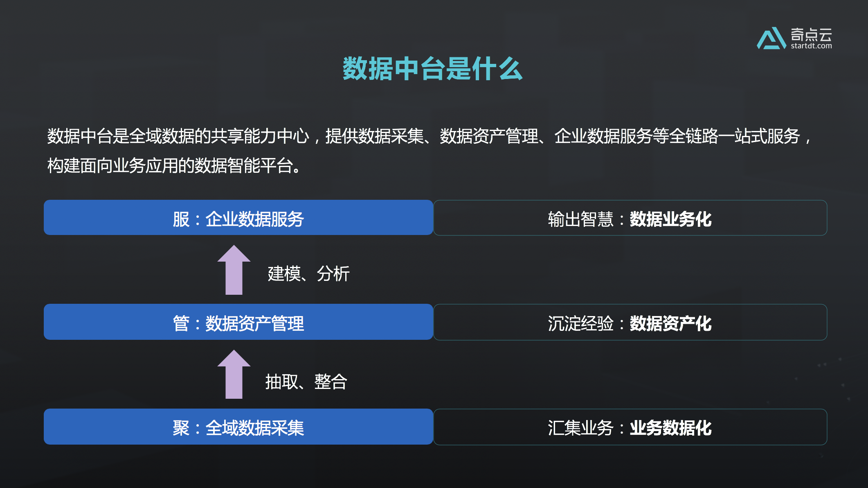Click the paragraph line 构建面向业务应用的数据智能平台
The image size is (868, 488).
click(174, 166)
